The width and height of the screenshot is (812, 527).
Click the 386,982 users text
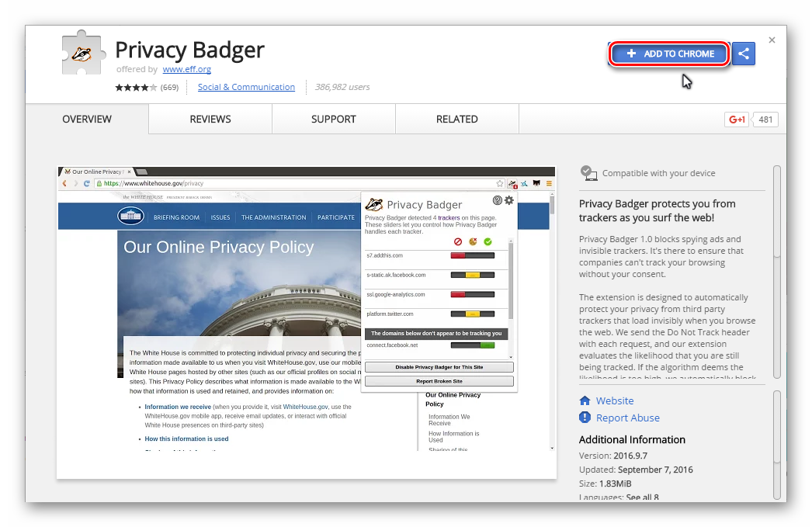342,87
